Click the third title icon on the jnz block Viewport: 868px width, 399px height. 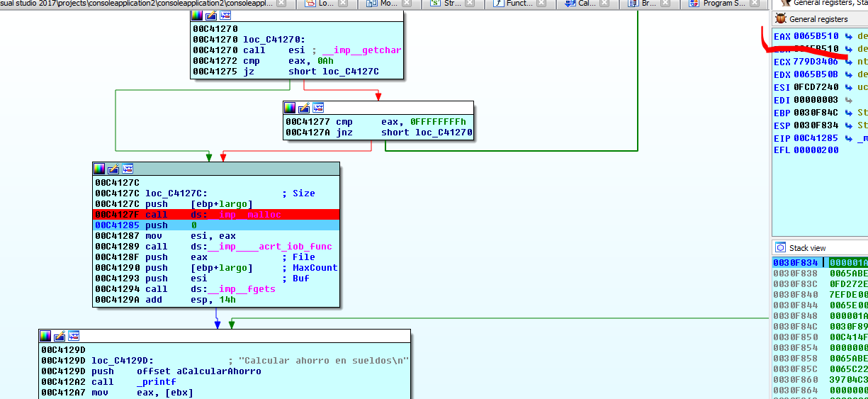coord(318,108)
